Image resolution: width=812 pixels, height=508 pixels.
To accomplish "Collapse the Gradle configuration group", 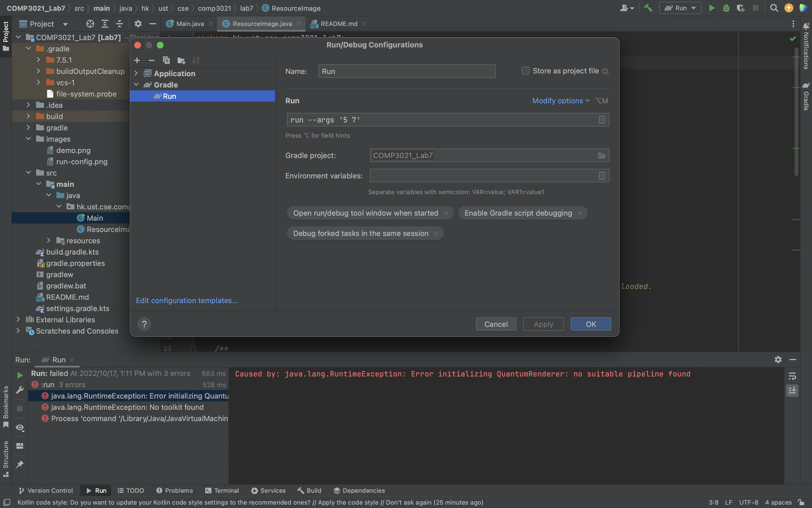I will click(x=136, y=85).
